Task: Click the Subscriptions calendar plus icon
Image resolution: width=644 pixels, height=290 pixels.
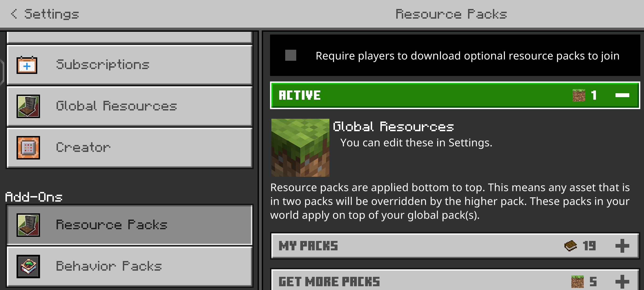Action: pyautogui.click(x=27, y=66)
